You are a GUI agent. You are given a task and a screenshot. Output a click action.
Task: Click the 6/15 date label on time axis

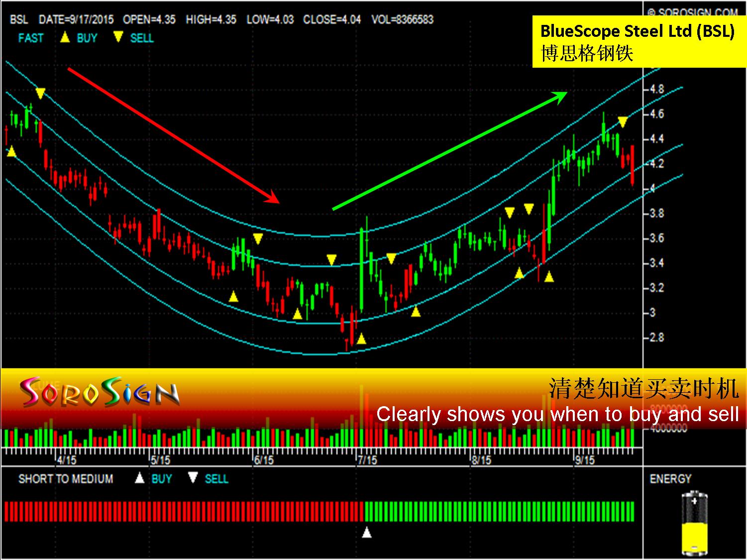pyautogui.click(x=264, y=460)
